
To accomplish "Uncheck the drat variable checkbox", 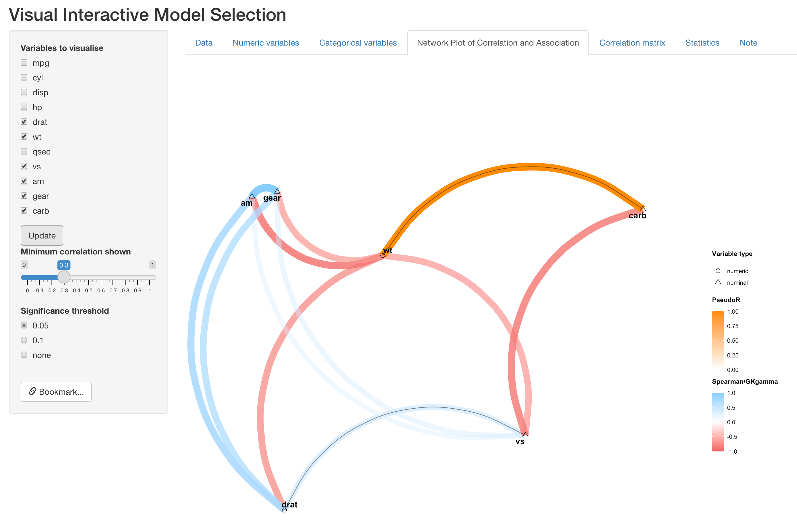I will (x=24, y=122).
